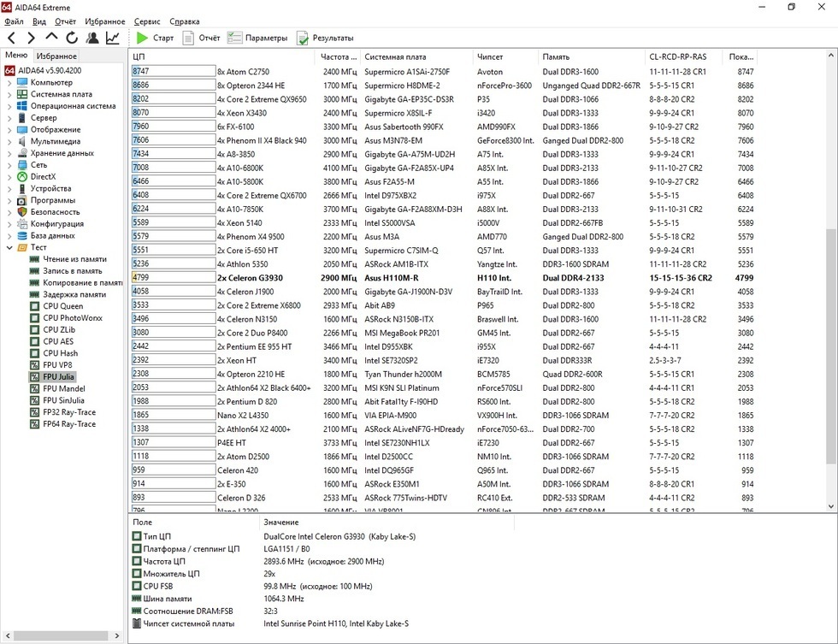Expand the Мультимедиа tree node
Image resolution: width=838 pixels, height=644 pixels.
9,142
